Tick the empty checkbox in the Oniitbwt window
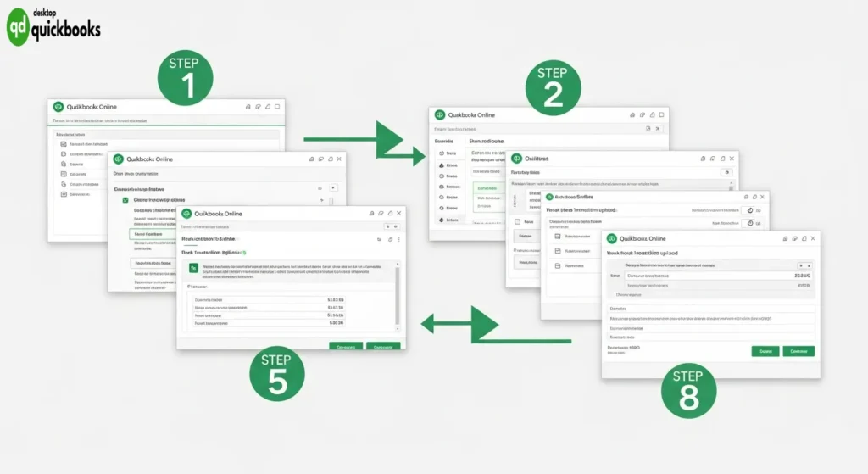Viewport: 868px width, 474px height. tap(518, 221)
